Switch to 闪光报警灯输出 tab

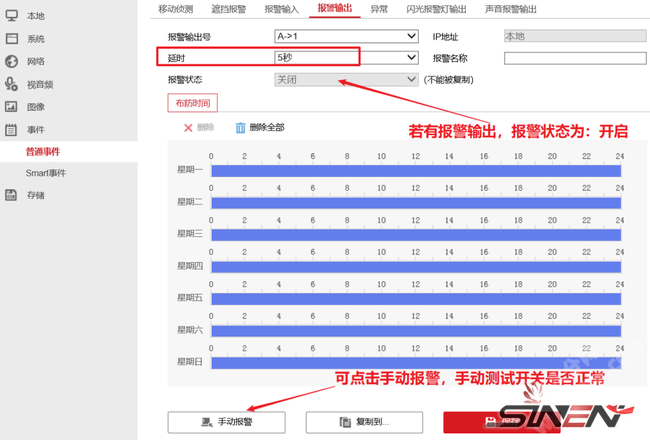(436, 9)
